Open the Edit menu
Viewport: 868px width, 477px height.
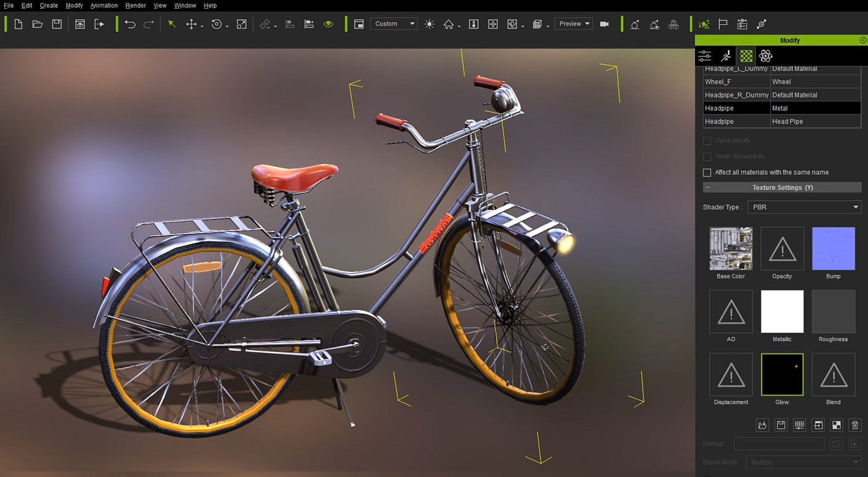(x=27, y=6)
